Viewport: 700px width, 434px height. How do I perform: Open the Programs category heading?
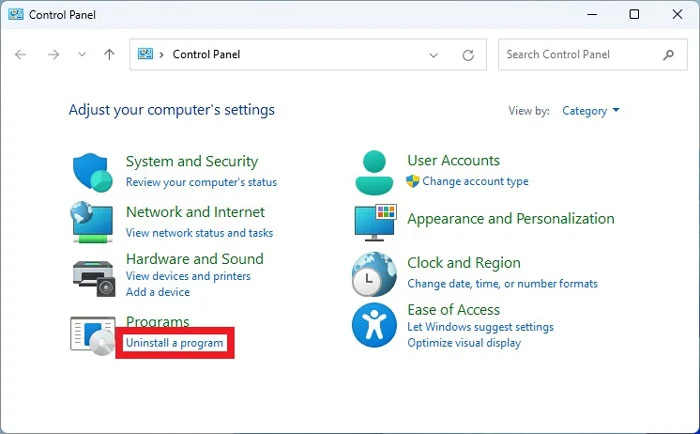[x=158, y=321]
